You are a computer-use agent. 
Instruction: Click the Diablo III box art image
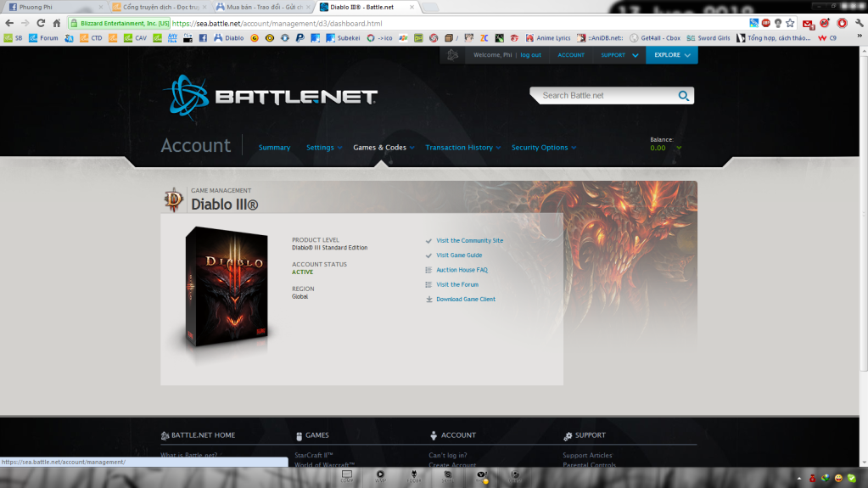tap(227, 286)
